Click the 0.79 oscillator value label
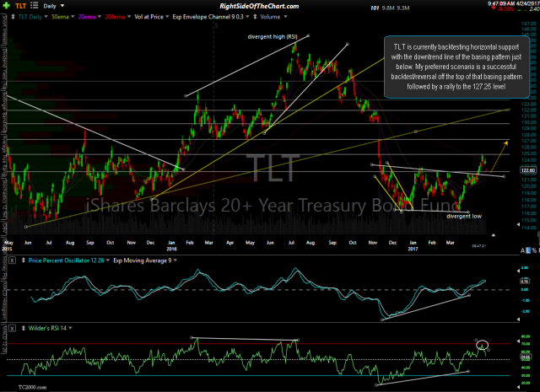The image size is (540, 392). 525,282
